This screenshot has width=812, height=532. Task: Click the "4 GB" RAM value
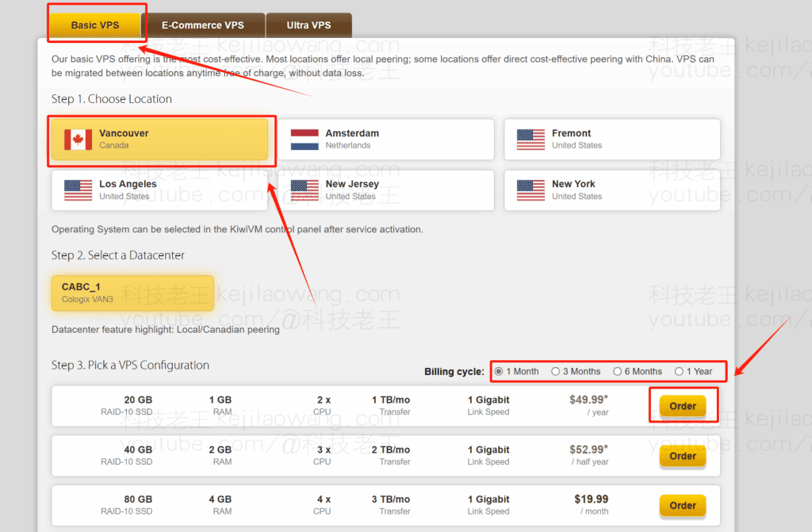[220, 499]
